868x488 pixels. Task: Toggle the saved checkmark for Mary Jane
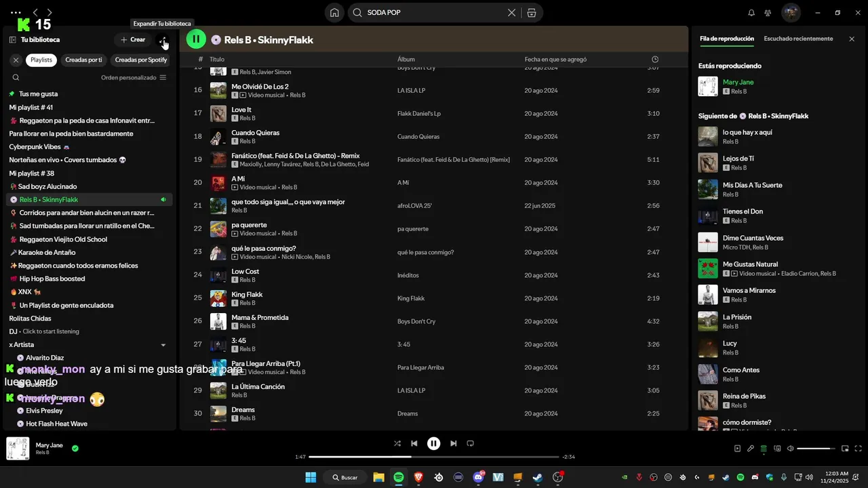(x=75, y=448)
